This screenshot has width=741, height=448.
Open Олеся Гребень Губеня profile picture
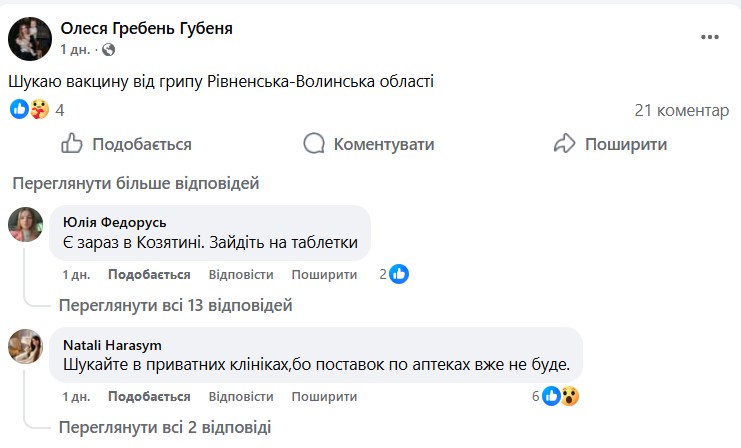(x=30, y=38)
